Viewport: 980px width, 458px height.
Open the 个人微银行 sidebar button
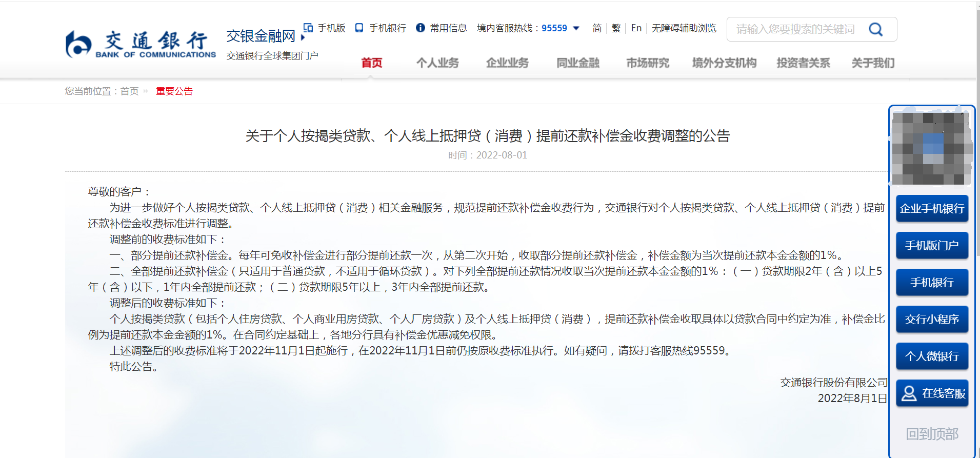[x=932, y=356]
